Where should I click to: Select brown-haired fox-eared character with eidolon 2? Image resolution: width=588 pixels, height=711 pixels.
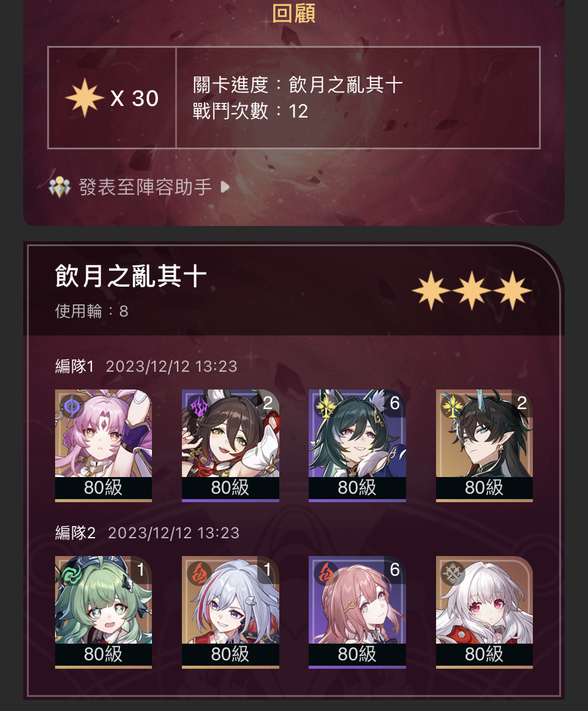230,445
